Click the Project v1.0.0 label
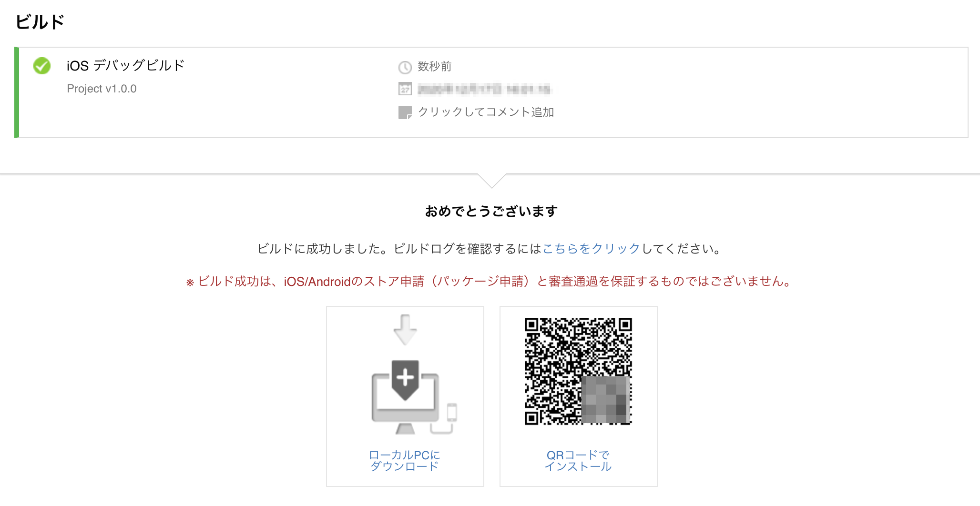 point(102,89)
